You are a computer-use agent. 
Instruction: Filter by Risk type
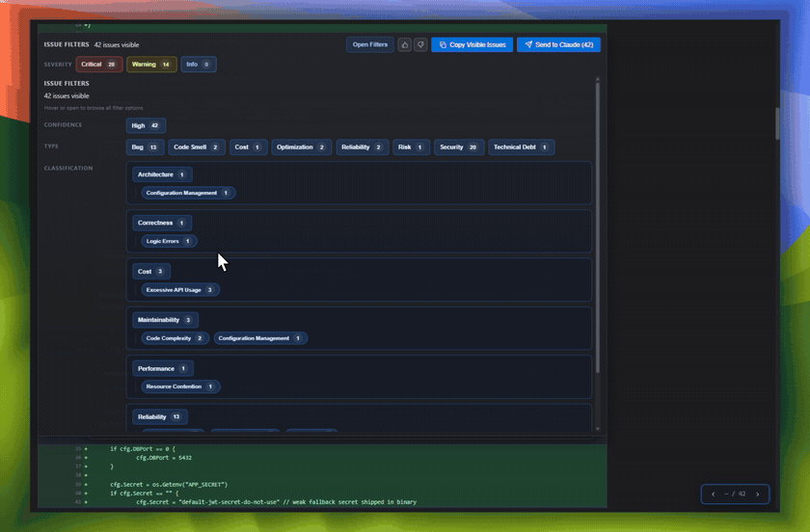[411, 147]
